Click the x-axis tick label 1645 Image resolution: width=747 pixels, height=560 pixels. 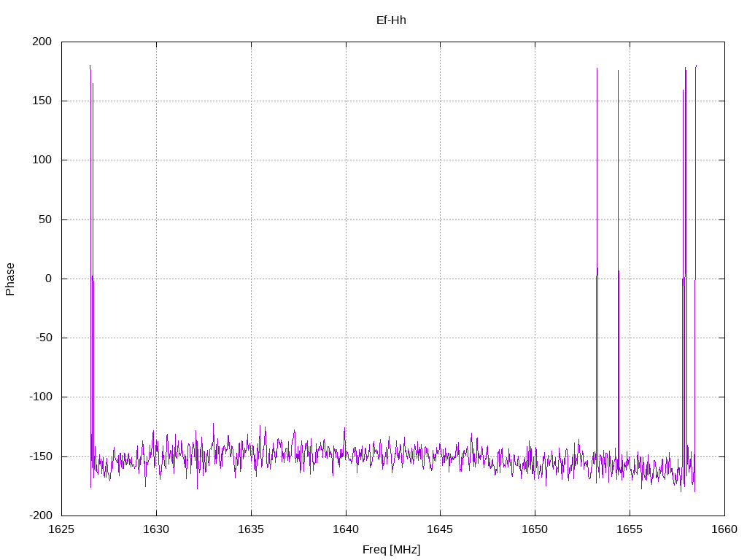pyautogui.click(x=440, y=529)
